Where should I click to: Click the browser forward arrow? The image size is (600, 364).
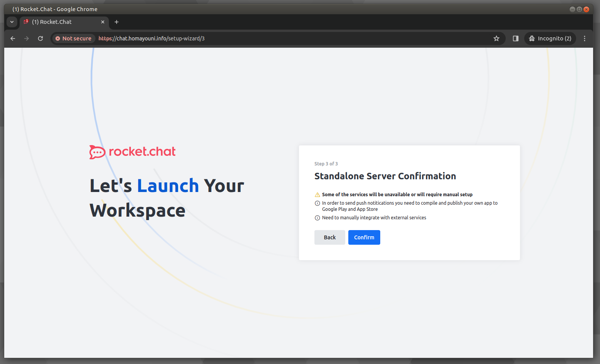27,38
